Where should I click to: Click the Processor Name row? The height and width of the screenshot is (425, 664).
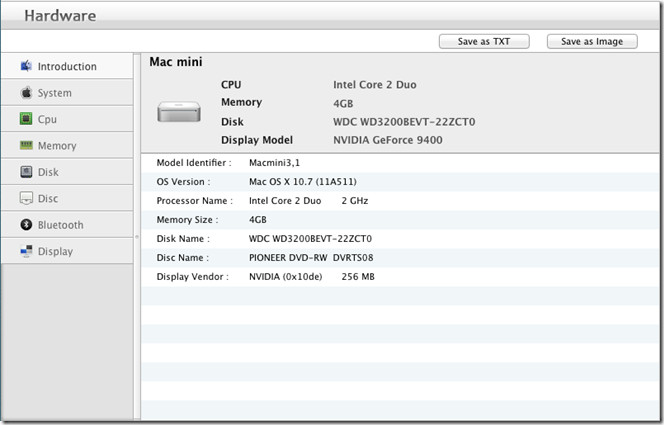(400, 201)
